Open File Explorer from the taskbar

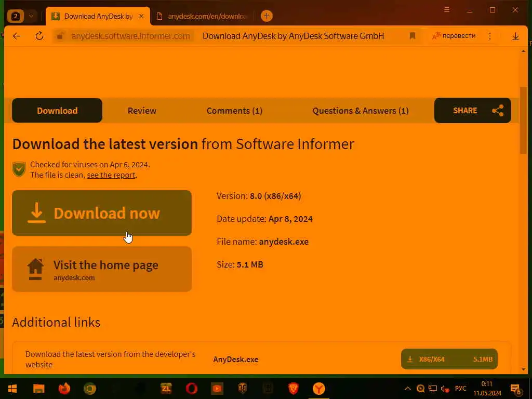(x=38, y=389)
